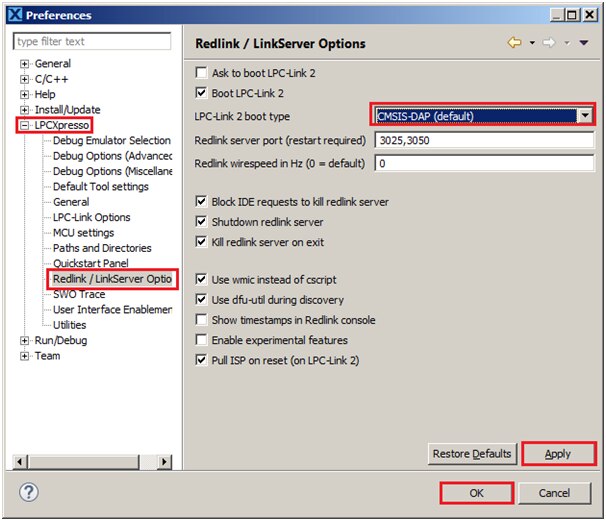
Task: Minimize the Preferences window
Action: [x=557, y=15]
